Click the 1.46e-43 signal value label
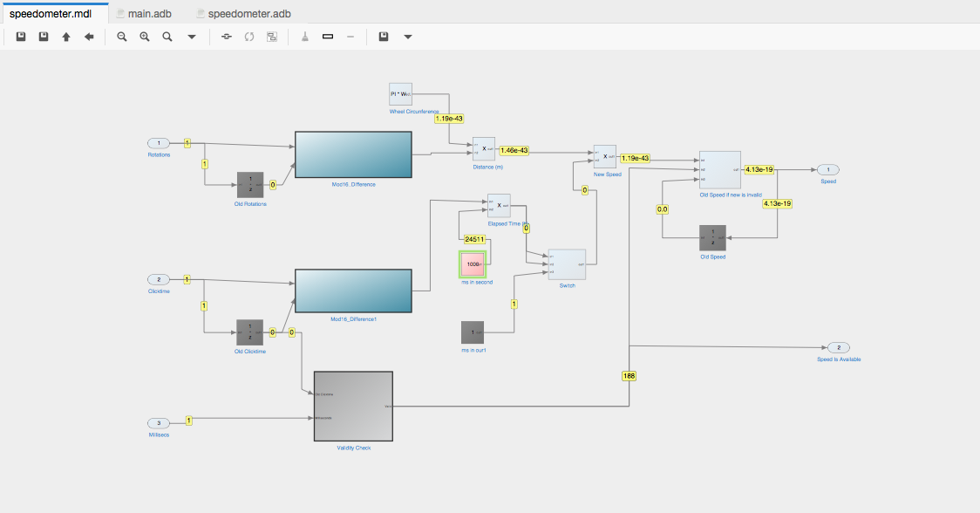980x513 pixels. point(514,150)
